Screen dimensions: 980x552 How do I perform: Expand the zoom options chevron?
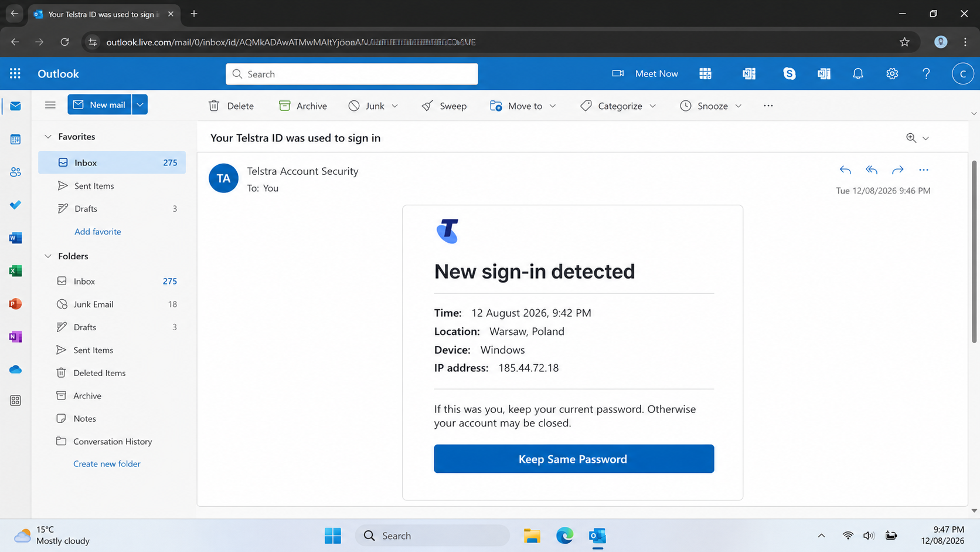(x=925, y=138)
